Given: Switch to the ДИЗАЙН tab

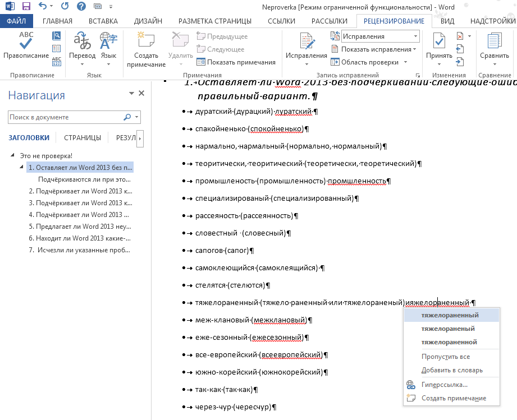Looking at the screenshot, I should pos(148,21).
